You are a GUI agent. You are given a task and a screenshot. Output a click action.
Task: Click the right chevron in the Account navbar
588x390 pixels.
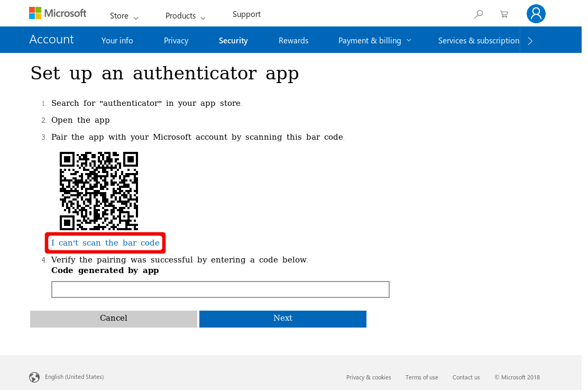530,40
